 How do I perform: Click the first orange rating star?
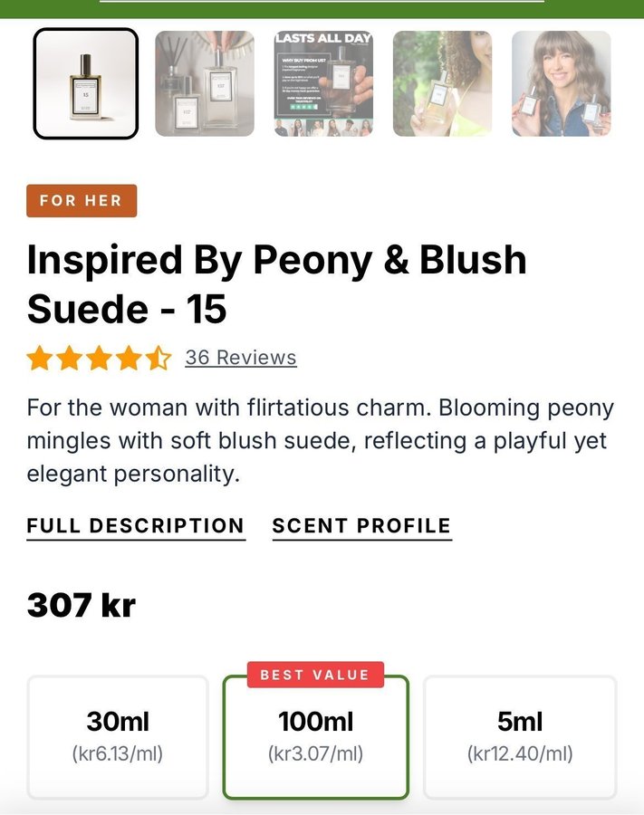click(39, 359)
